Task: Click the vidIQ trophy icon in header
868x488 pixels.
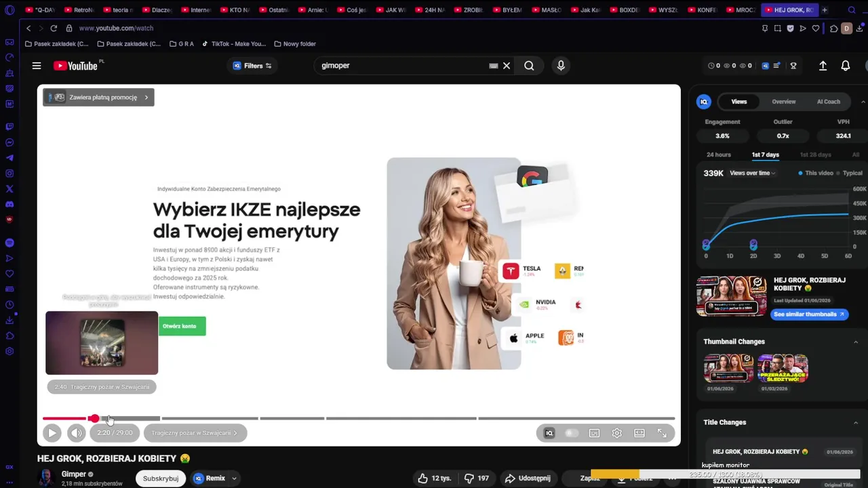Action: (793, 66)
